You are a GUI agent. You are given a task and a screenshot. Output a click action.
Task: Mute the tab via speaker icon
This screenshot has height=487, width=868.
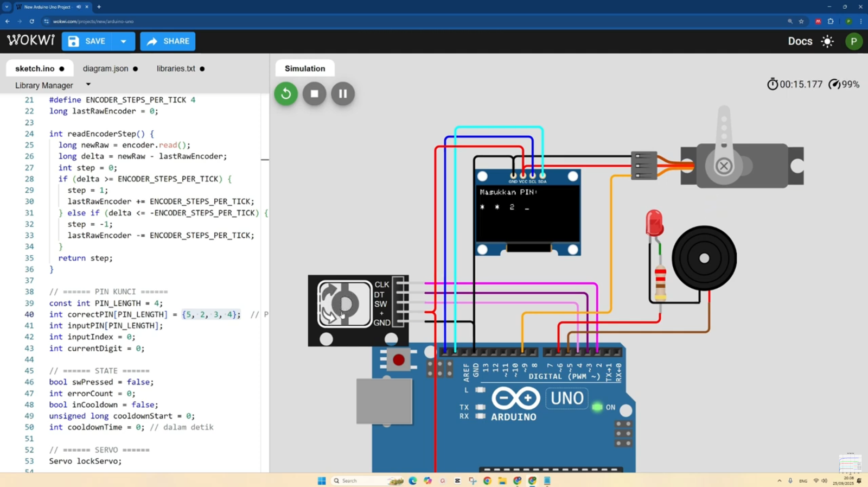tap(79, 7)
